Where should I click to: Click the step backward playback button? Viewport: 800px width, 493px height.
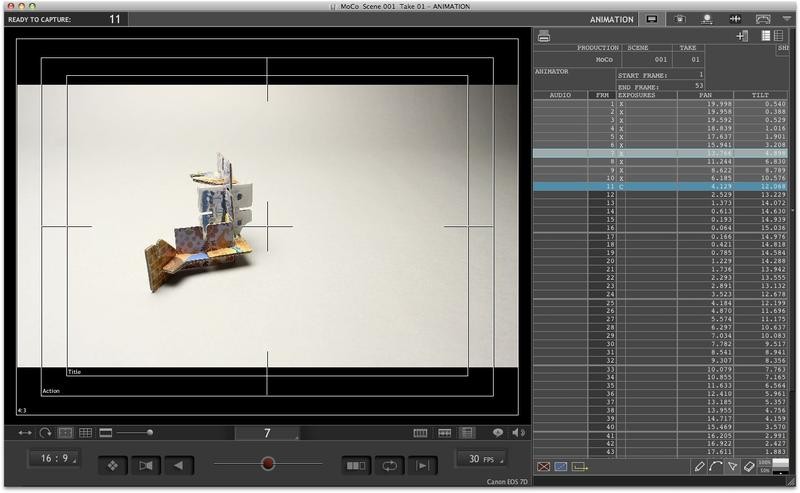point(179,464)
